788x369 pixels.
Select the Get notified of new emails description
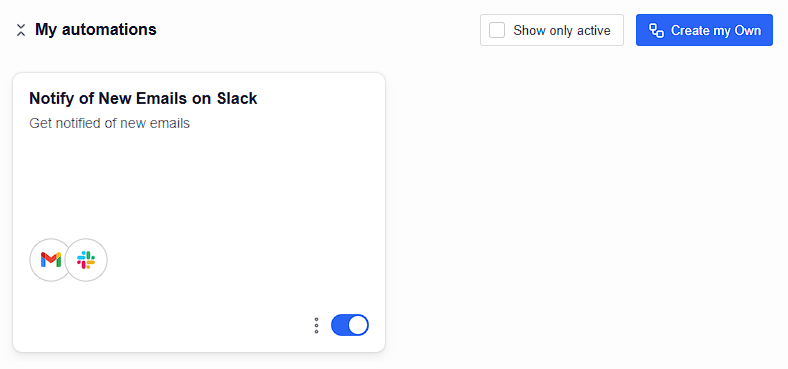(110, 123)
